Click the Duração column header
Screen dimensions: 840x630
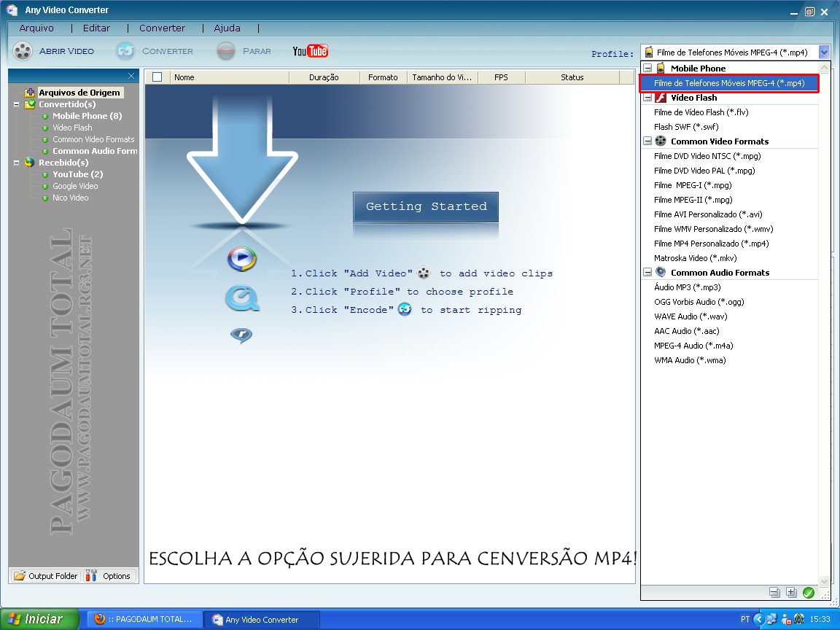tap(324, 77)
